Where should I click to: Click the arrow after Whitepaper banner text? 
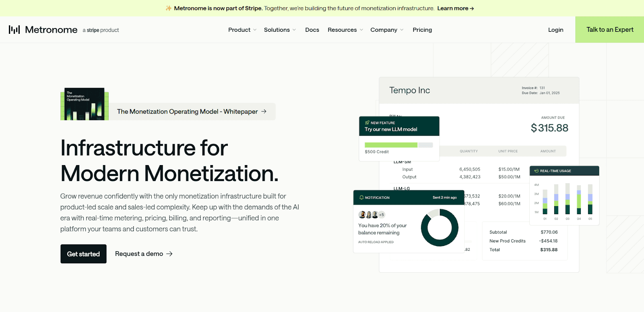coord(264,112)
